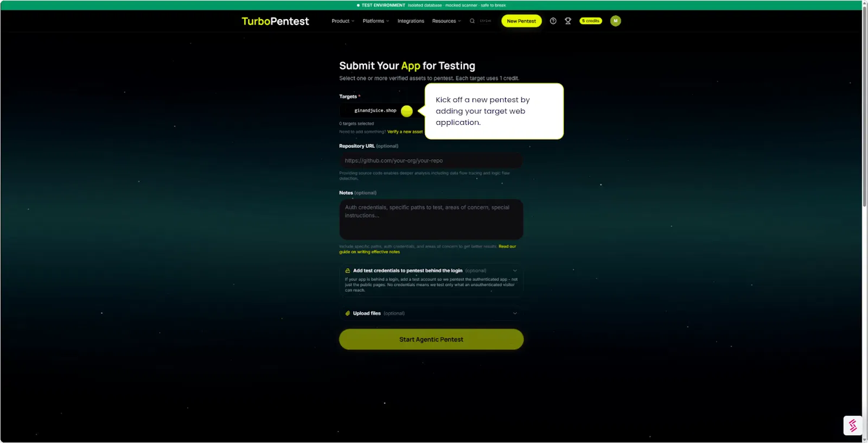
Task: Click the "0 targets selected" text
Action: (356, 124)
